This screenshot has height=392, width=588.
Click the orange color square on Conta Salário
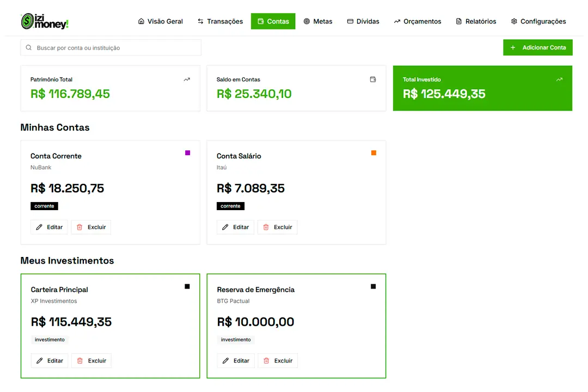tap(373, 153)
